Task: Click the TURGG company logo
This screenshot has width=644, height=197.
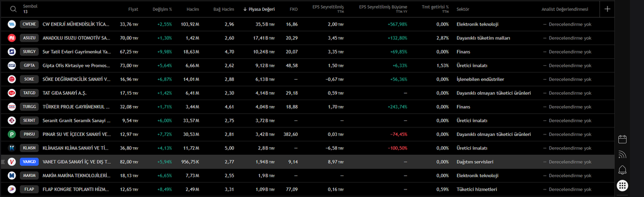Action: 12,107
